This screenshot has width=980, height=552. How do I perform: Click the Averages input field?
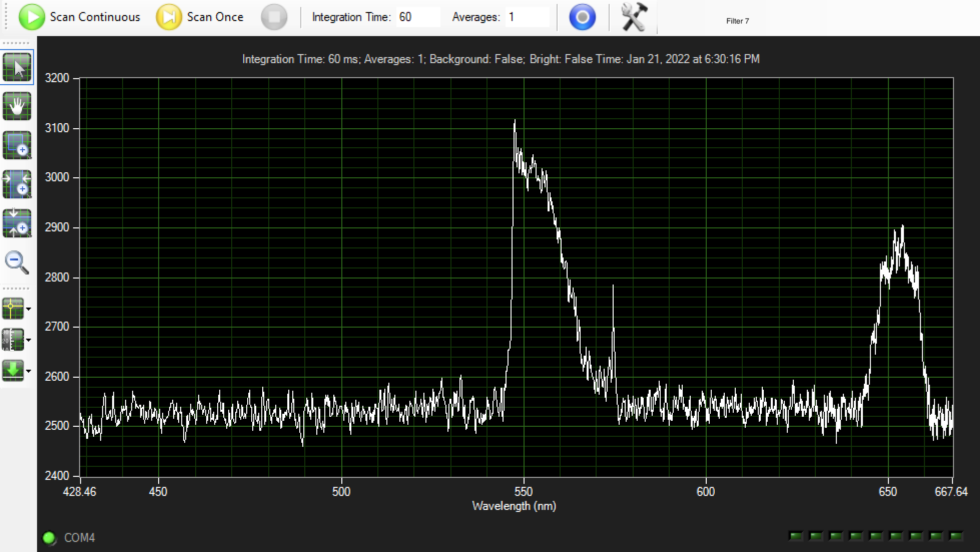pos(527,17)
